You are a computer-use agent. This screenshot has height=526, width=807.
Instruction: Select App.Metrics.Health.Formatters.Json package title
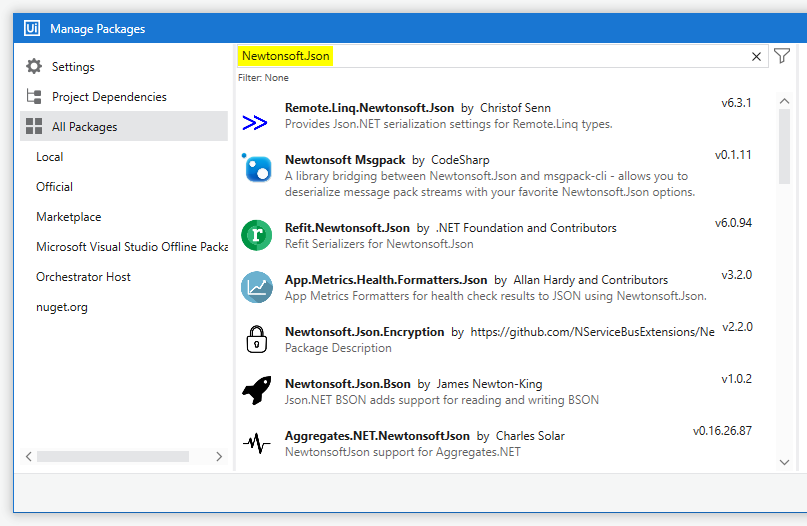point(386,279)
